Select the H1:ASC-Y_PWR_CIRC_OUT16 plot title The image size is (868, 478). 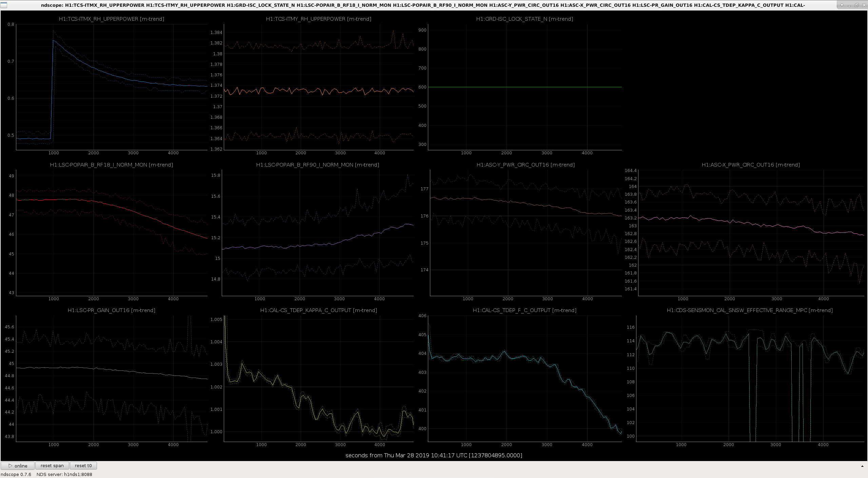click(526, 165)
